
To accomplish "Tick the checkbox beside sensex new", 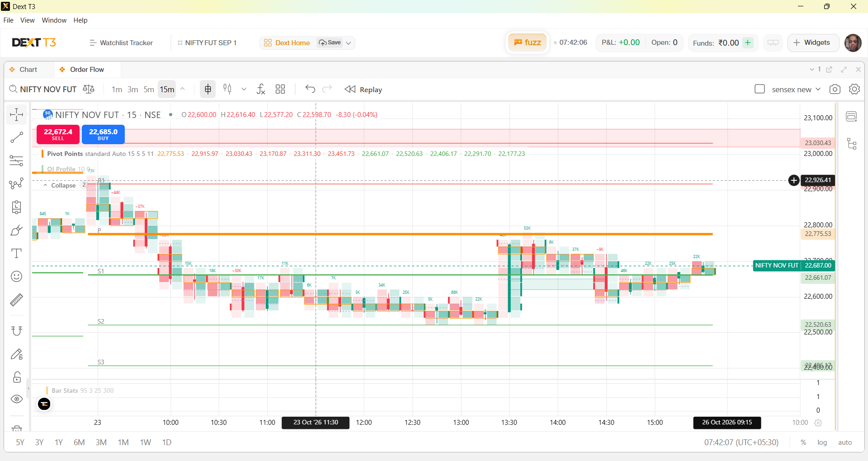I will pyautogui.click(x=759, y=89).
